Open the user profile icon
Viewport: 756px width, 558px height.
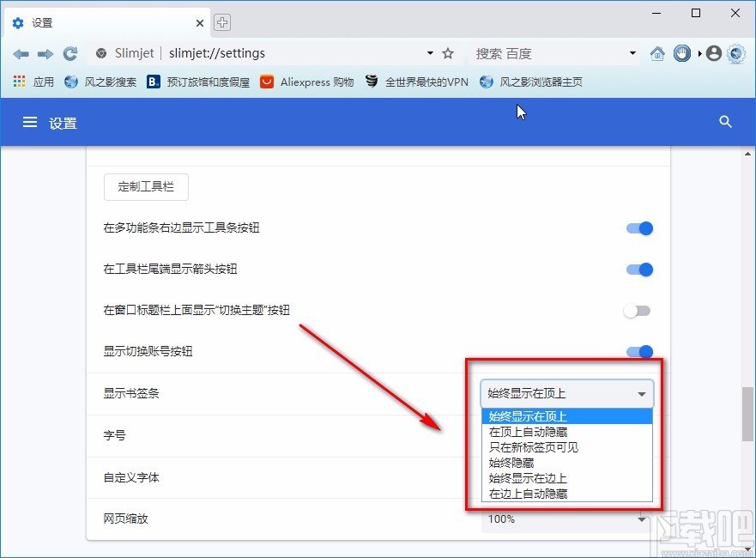tap(713, 53)
